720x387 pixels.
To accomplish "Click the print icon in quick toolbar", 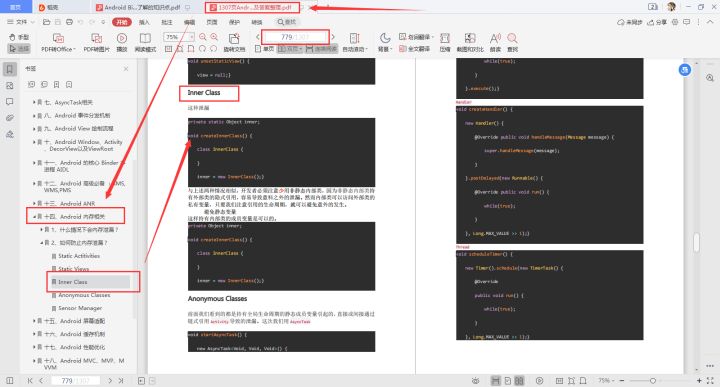I will point(69,22).
